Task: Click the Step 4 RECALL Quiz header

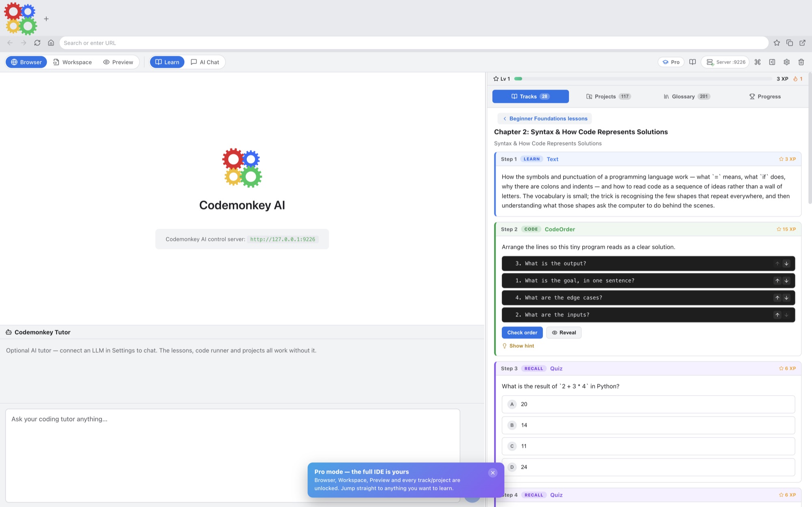Action: (x=648, y=495)
